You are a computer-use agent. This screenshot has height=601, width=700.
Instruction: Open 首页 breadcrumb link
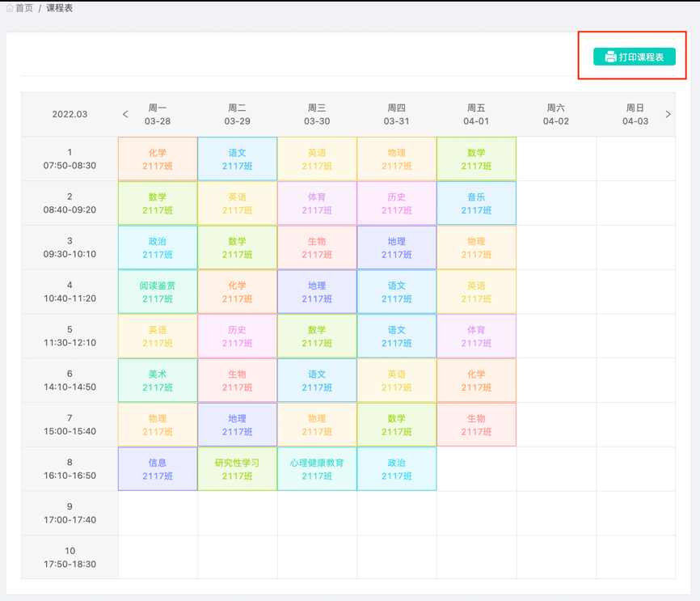point(24,8)
